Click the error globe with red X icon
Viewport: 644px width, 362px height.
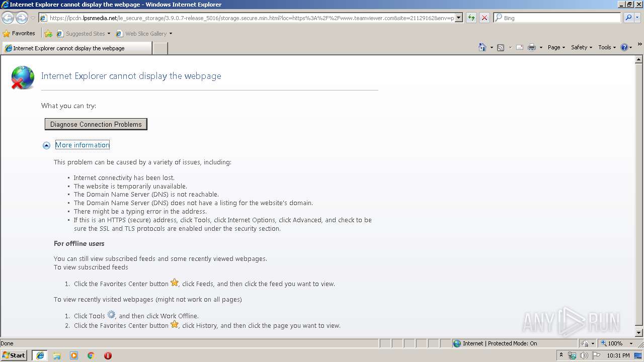pyautogui.click(x=23, y=77)
